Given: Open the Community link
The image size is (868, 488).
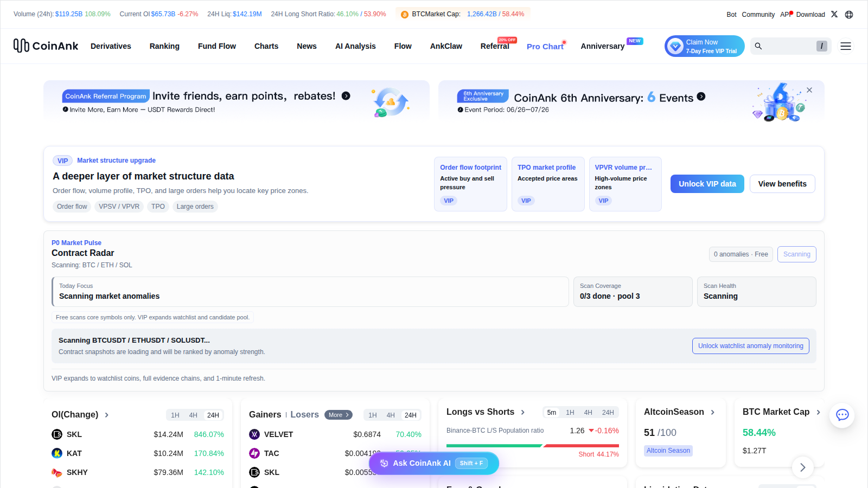Looking at the screenshot, I should [758, 15].
